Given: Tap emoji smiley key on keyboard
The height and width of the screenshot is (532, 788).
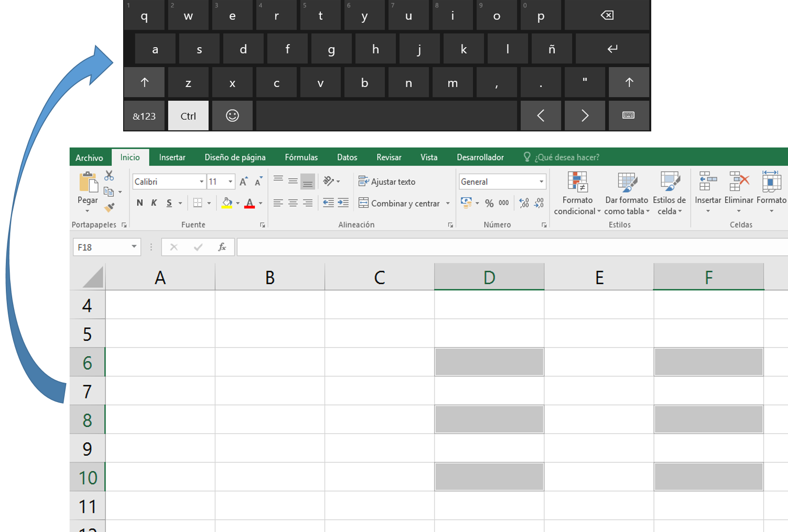Looking at the screenshot, I should 232,116.
